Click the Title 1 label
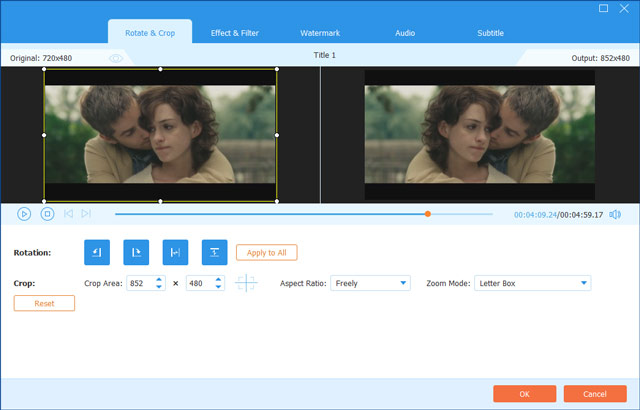This screenshot has width=640, height=410. click(x=324, y=55)
